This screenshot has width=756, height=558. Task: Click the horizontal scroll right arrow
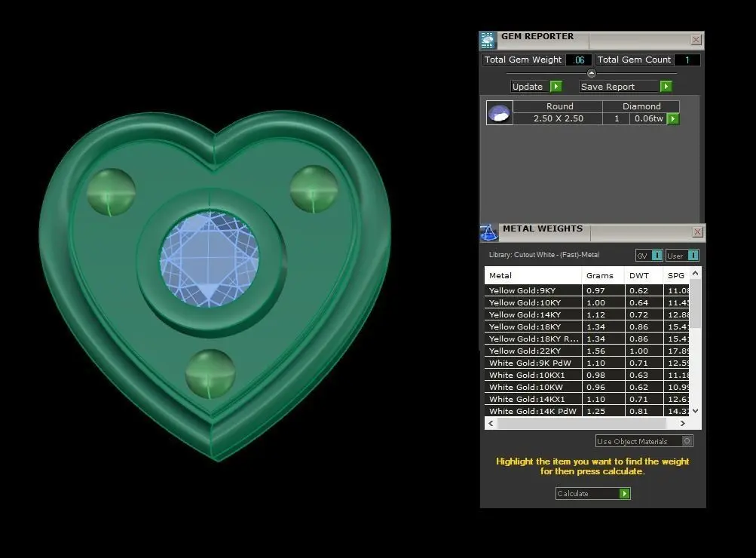click(683, 424)
